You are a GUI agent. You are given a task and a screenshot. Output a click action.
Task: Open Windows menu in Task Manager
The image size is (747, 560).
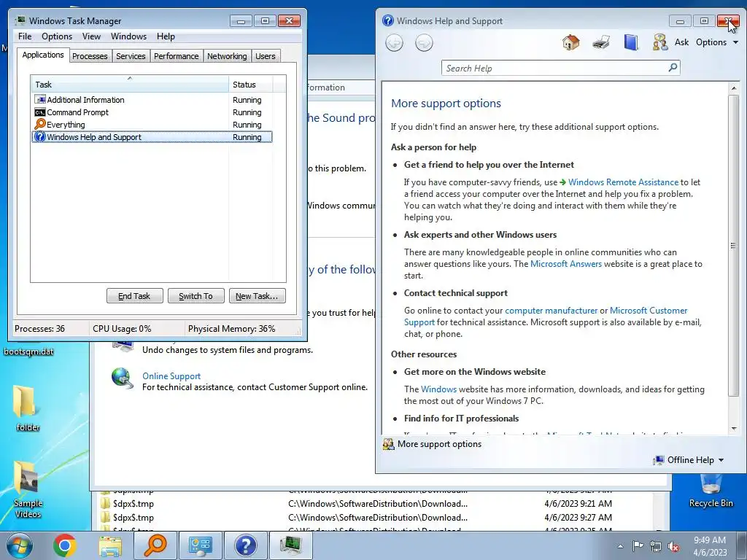pyautogui.click(x=128, y=36)
